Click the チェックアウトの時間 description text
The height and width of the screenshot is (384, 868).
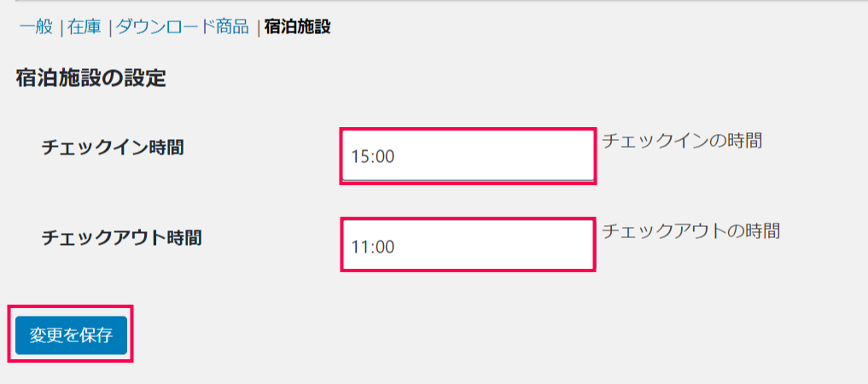click(x=691, y=230)
